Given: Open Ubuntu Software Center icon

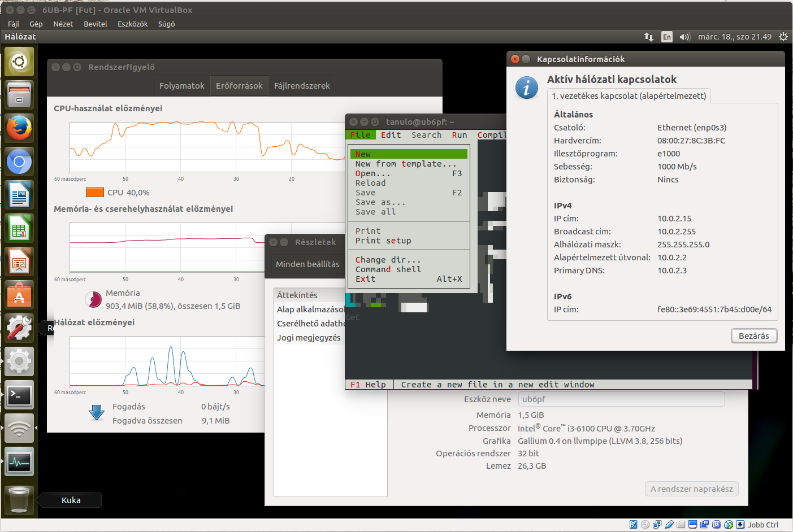Looking at the screenshot, I should (19, 295).
